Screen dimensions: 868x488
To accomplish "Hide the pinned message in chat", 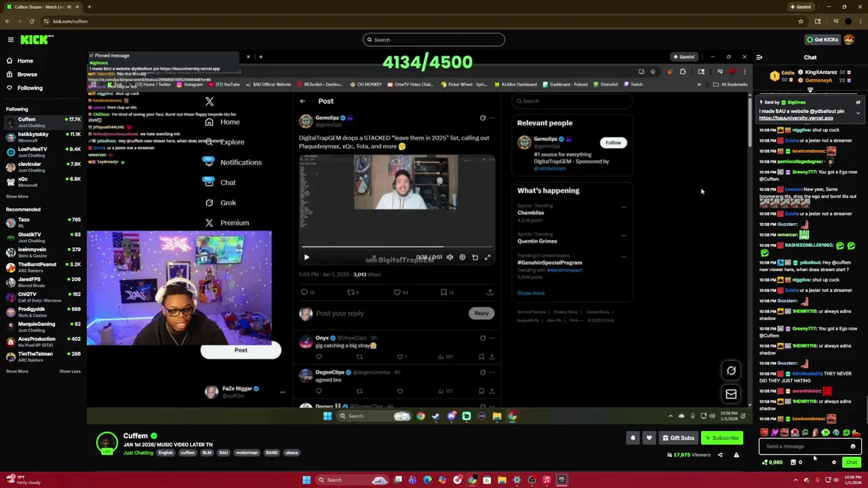I will pyautogui.click(x=858, y=102).
